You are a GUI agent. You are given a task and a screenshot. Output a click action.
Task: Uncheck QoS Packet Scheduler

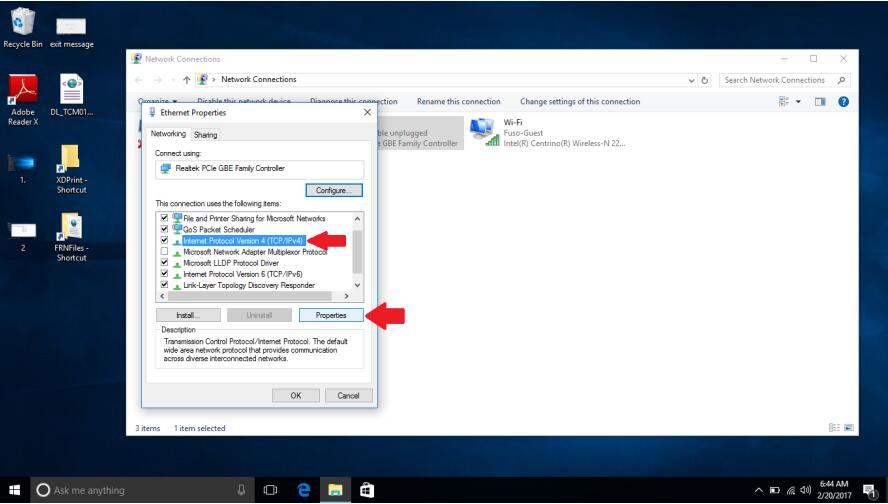click(164, 229)
